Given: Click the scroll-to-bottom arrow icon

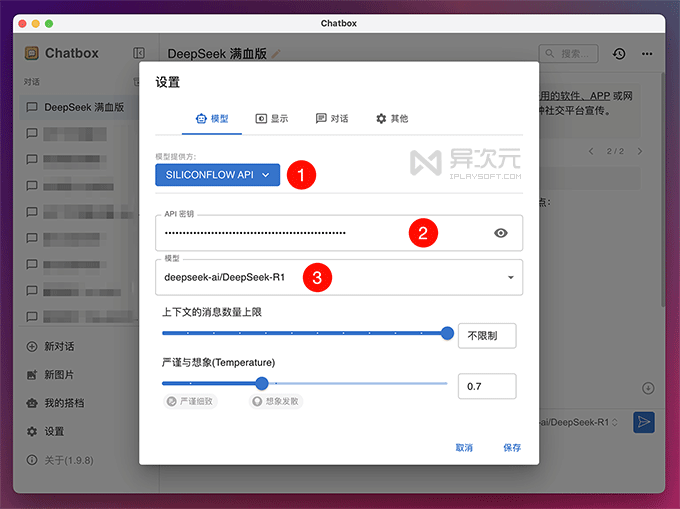Looking at the screenshot, I should tap(648, 388).
